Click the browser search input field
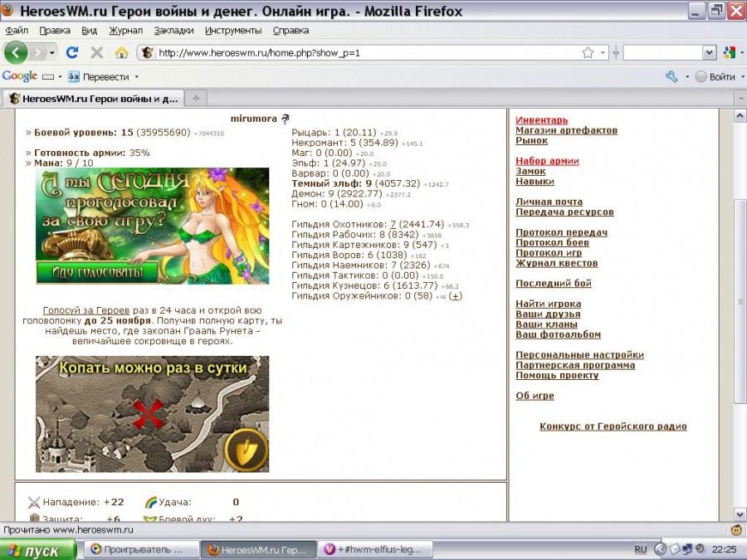Screen dimensions: 747x560 tap(662, 52)
